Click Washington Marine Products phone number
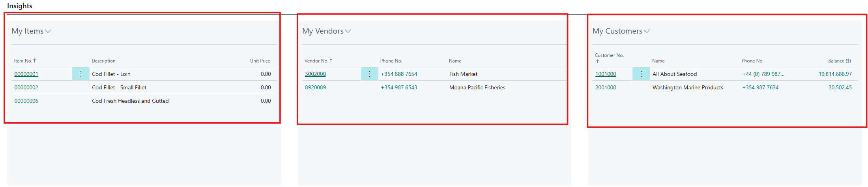Image resolution: width=868 pixels, height=187 pixels. (760, 87)
